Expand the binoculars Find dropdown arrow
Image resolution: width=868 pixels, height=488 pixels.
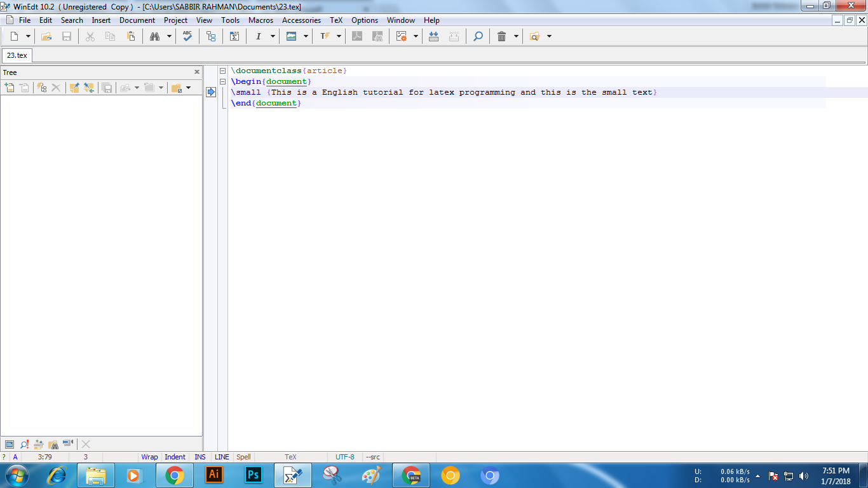click(x=169, y=37)
